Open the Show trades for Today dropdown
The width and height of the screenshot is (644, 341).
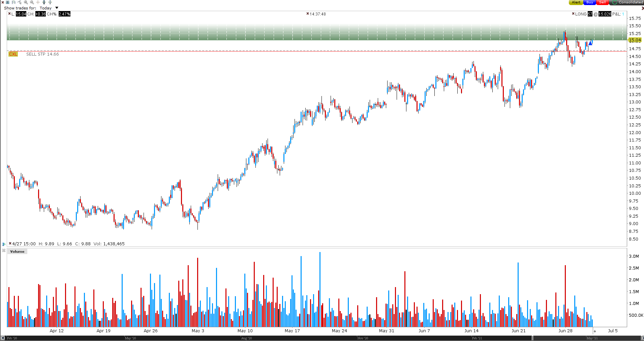(57, 8)
